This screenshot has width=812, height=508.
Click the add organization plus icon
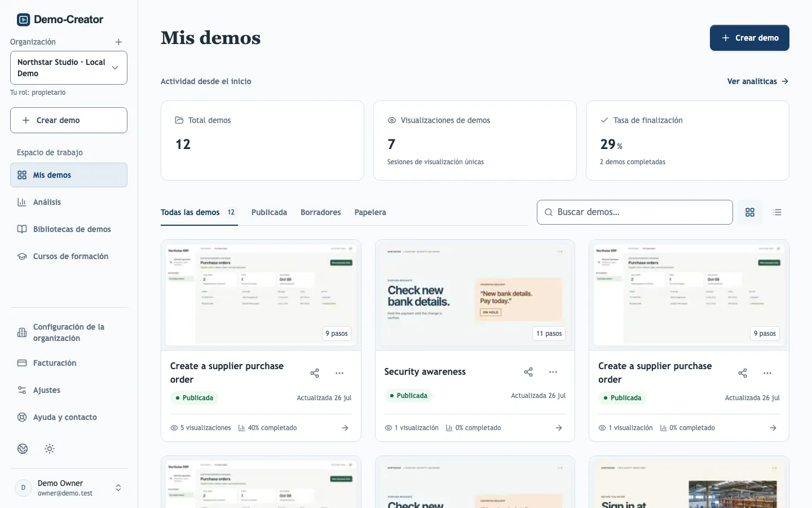coord(118,42)
